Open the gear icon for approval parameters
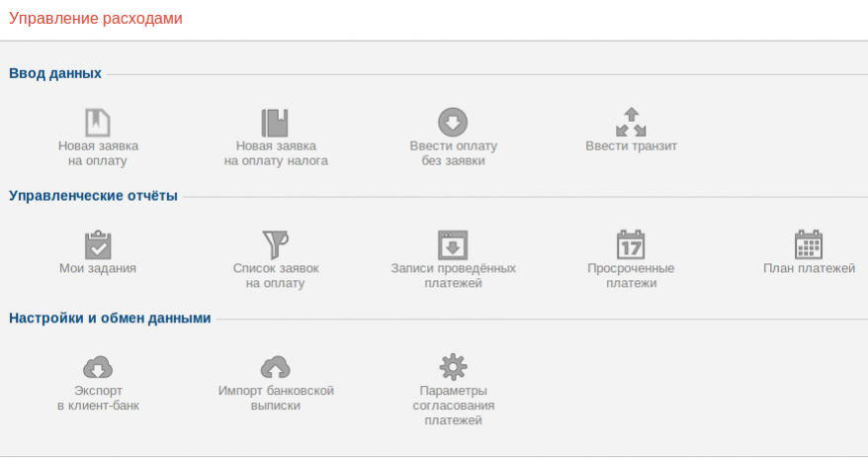868x464 pixels. (453, 367)
